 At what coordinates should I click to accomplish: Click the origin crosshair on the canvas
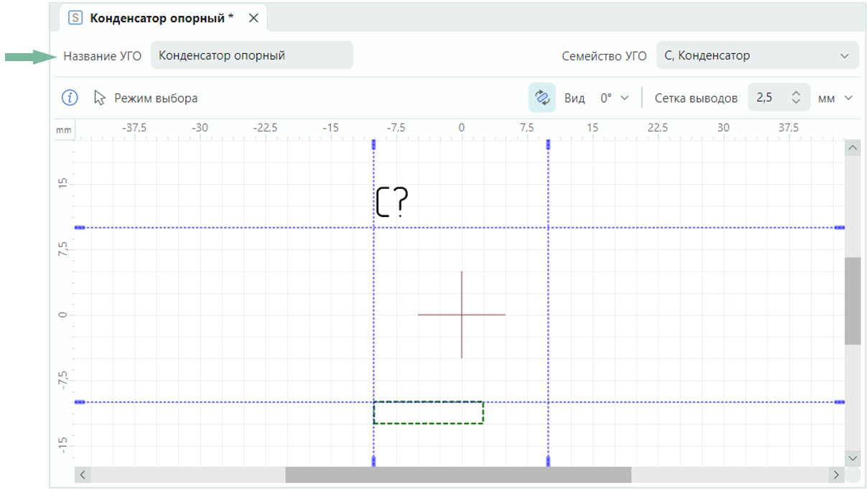click(462, 315)
